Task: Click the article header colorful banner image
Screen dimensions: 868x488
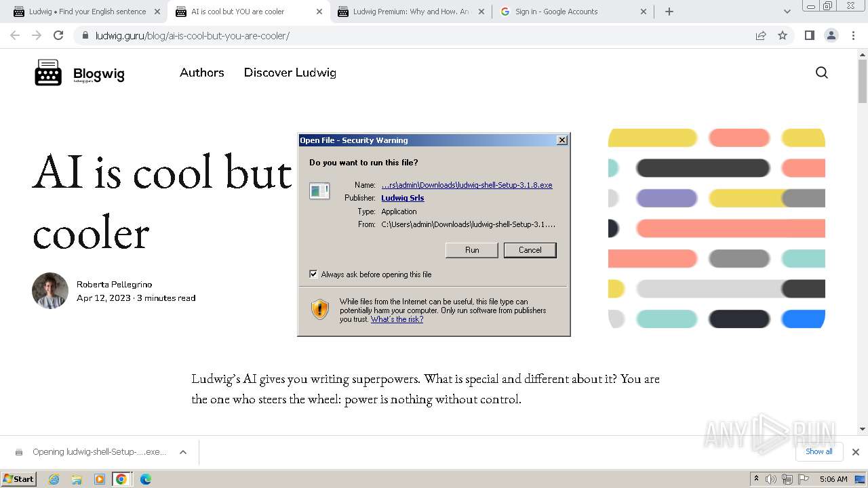Action: click(x=717, y=228)
